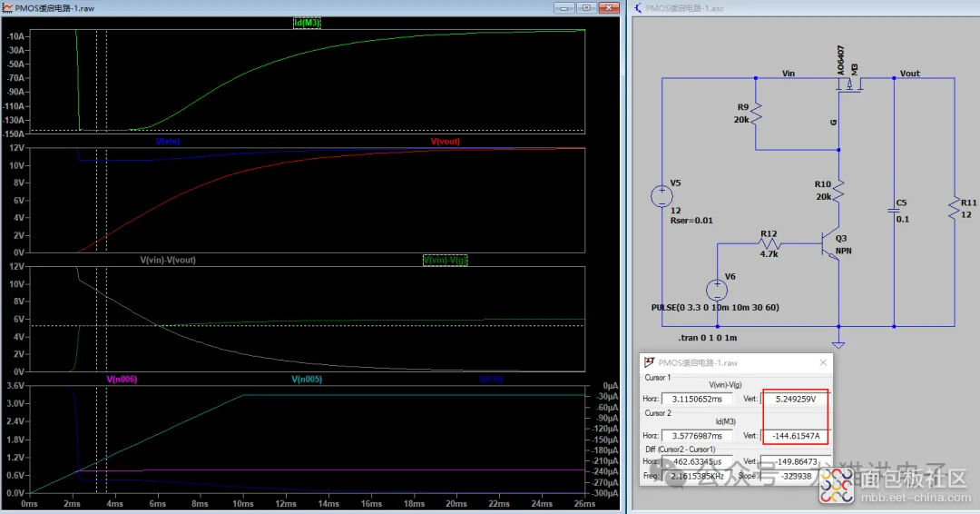Image resolution: width=980 pixels, height=514 pixels.
Task: Click the Rser=0.01 parameter text
Action: (x=691, y=220)
